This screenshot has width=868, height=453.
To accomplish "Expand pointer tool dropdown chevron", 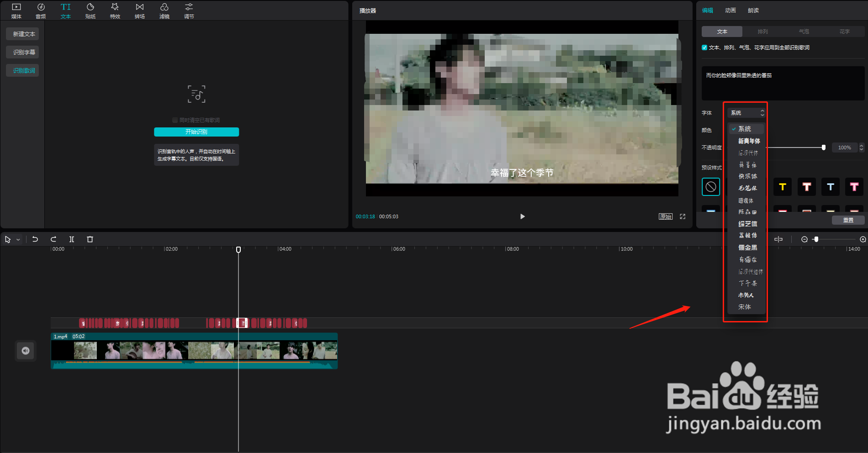I will 18,239.
